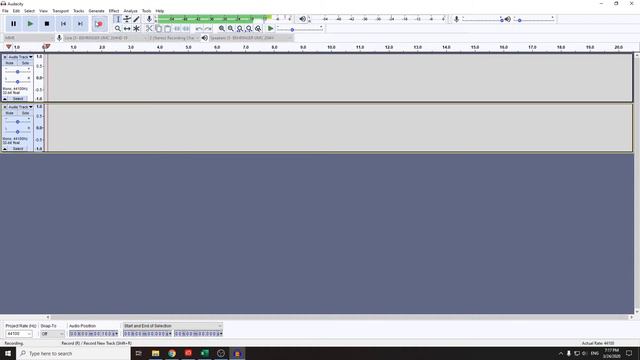Open the Generate menu
Viewport: 640px width, 360px height.
click(96, 11)
